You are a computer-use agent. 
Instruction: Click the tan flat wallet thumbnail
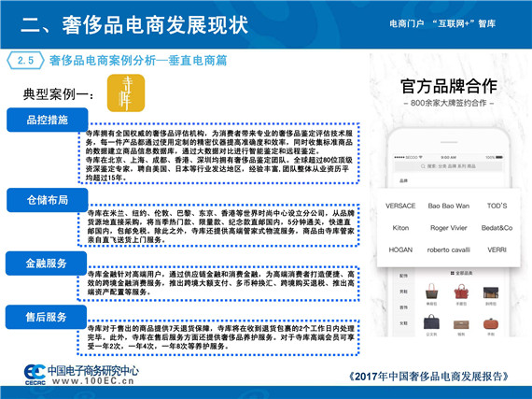[461, 324]
